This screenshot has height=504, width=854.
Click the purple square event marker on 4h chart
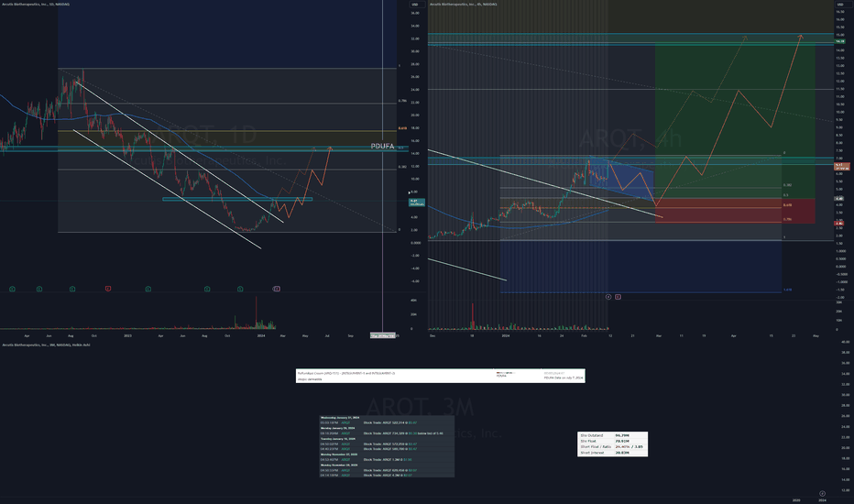(x=618, y=297)
